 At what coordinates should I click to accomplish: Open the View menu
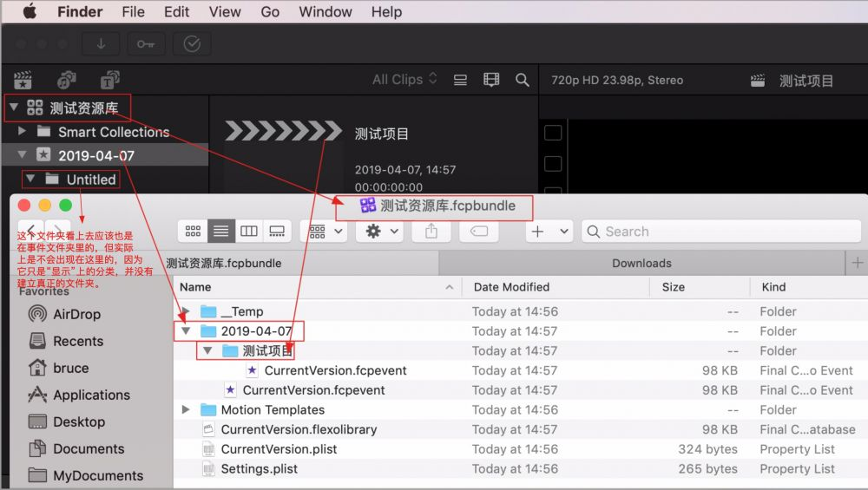click(225, 11)
